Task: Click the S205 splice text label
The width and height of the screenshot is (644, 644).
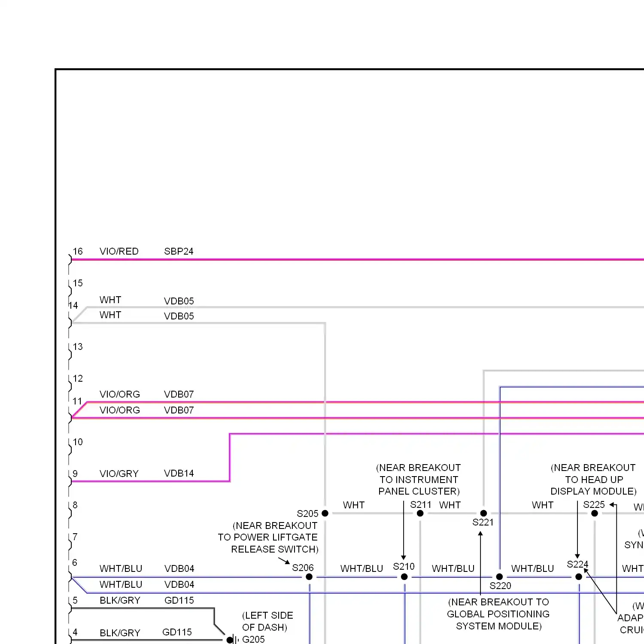Action: click(x=307, y=513)
